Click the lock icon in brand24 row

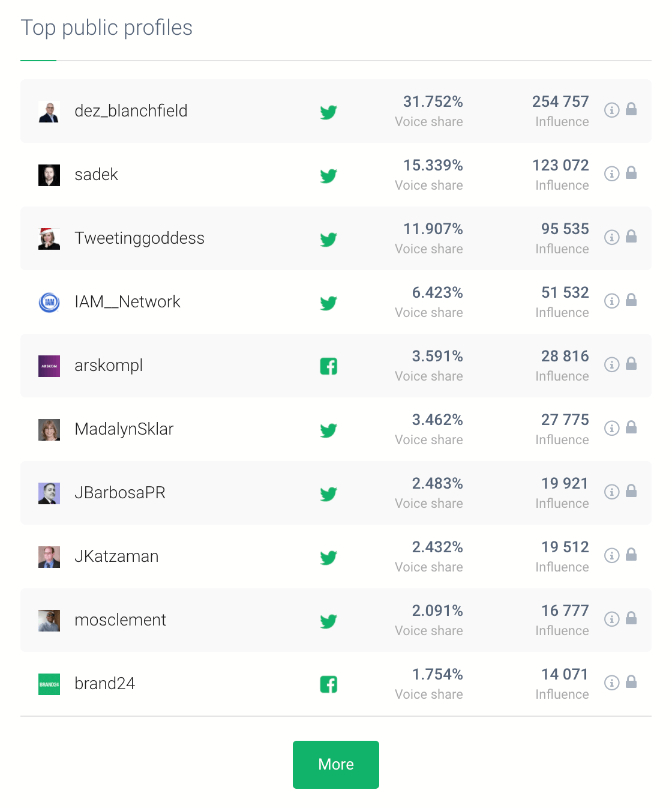coord(631,683)
